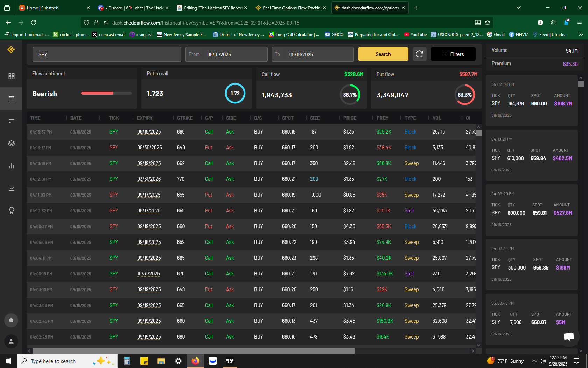Click the refresh icon beside Search
The width and height of the screenshot is (588, 368).
(420, 54)
